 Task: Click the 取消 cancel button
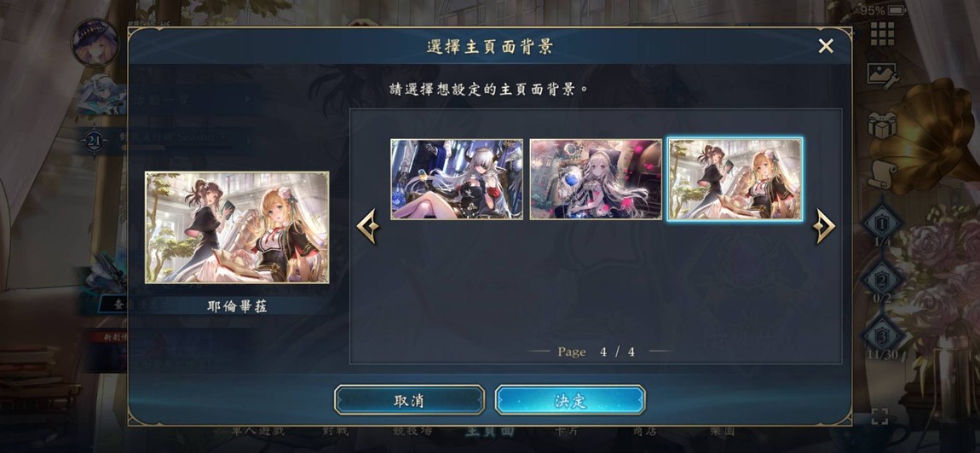point(409,400)
